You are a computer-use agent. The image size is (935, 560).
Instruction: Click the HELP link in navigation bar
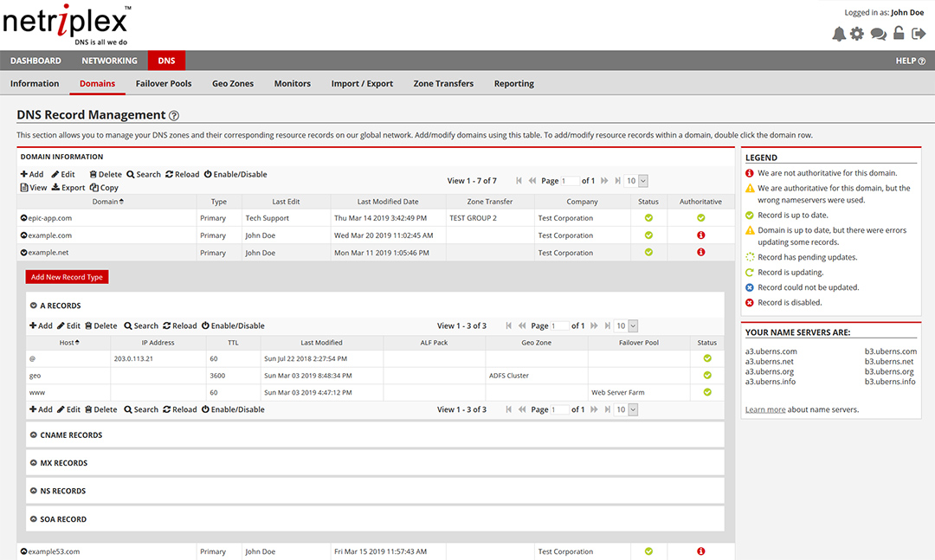pyautogui.click(x=910, y=61)
